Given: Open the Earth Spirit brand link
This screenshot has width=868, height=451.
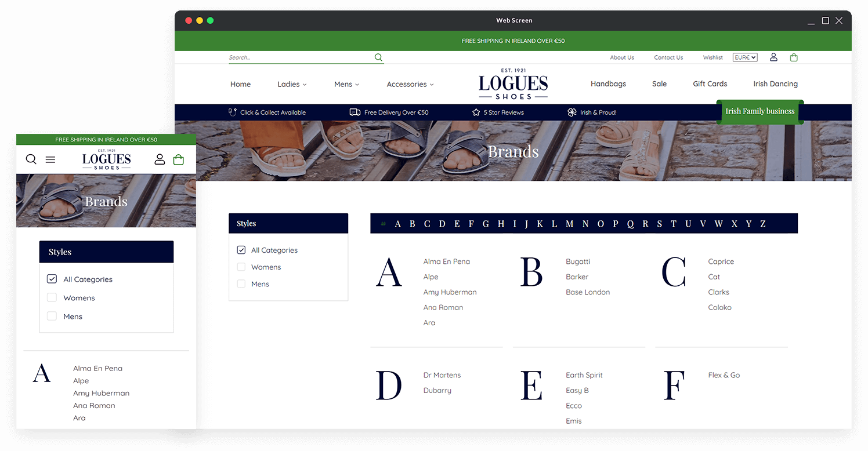Looking at the screenshot, I should point(584,375).
